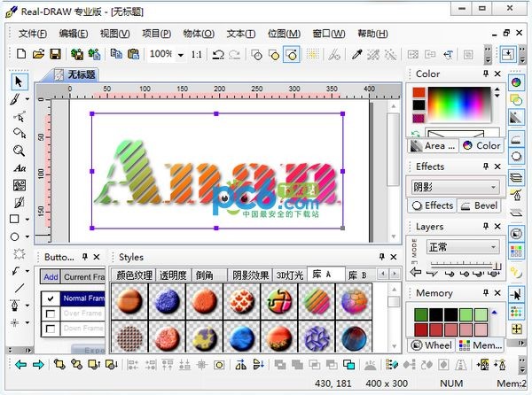Click the Add button in Button panel

pyautogui.click(x=51, y=277)
